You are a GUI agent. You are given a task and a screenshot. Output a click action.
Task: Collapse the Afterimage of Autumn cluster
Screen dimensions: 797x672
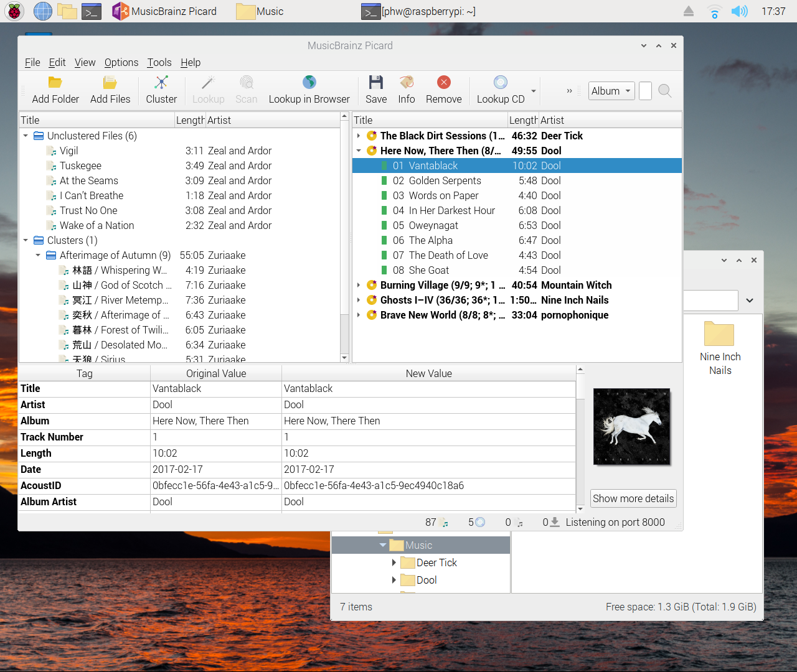(x=38, y=255)
